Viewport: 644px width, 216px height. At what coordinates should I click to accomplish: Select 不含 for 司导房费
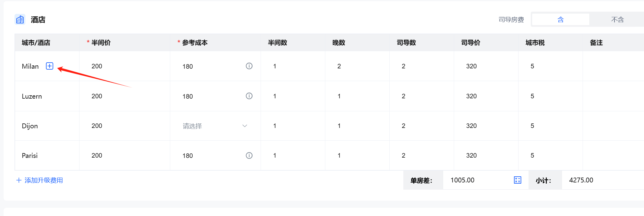tap(617, 20)
